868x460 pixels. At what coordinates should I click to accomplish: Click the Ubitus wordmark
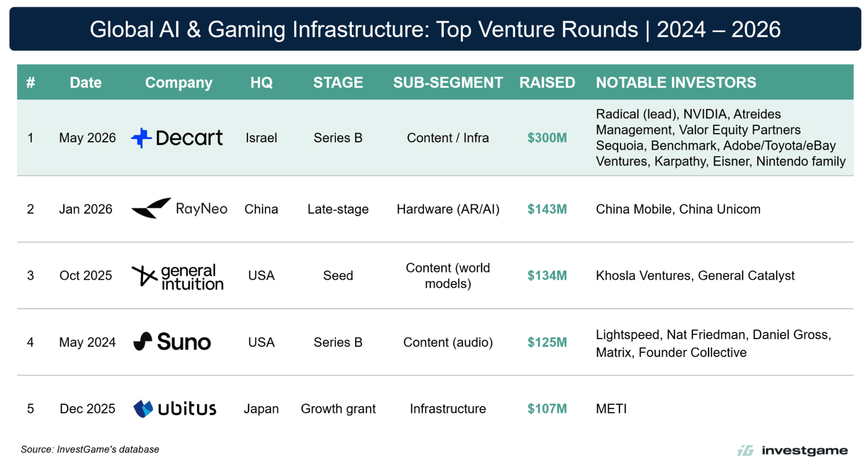tap(187, 408)
